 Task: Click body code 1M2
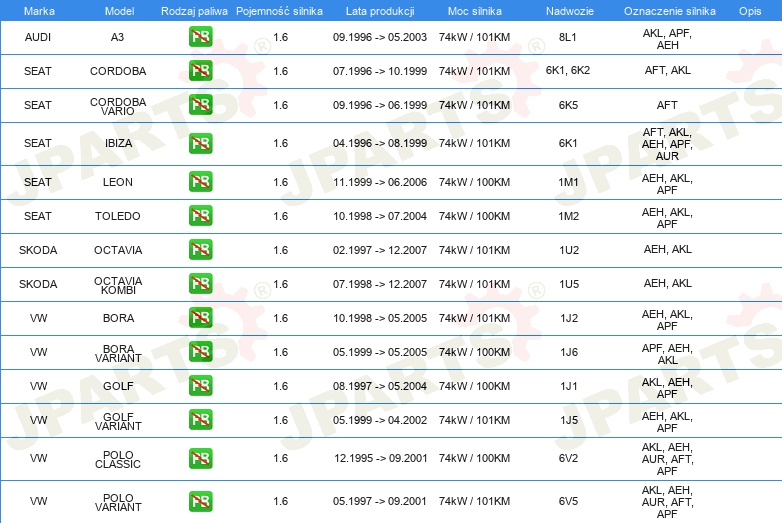569,216
